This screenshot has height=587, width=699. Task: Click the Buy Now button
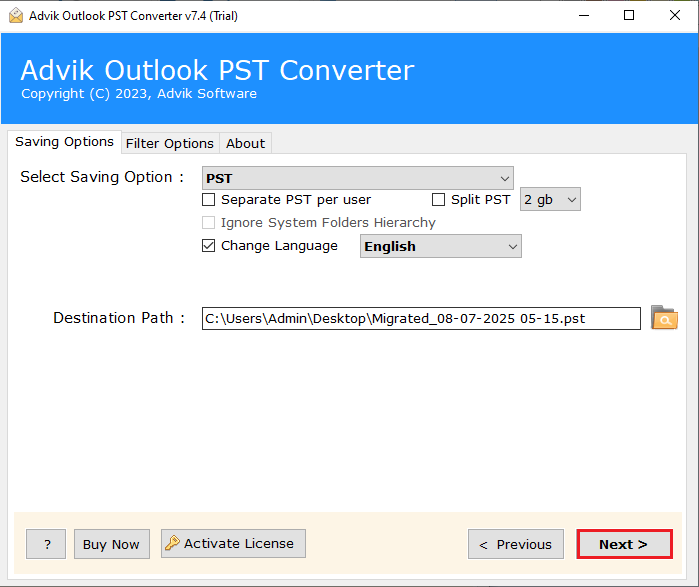tap(111, 544)
